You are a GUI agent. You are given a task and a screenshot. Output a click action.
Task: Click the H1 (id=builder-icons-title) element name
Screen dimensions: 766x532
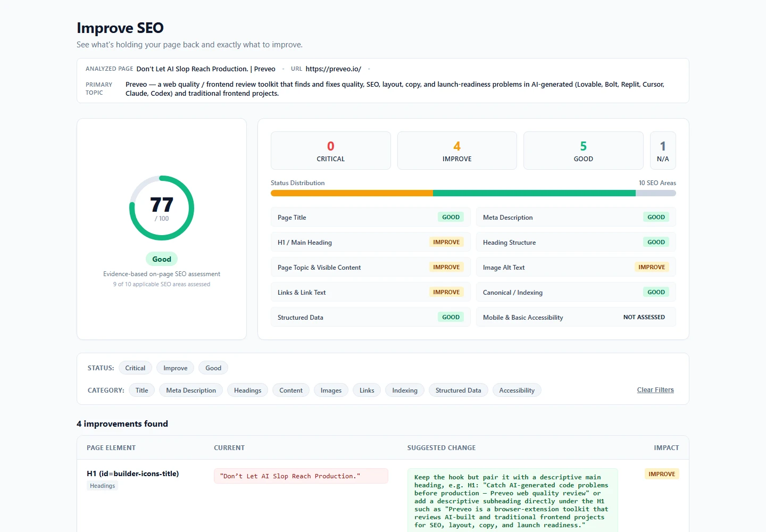133,473
